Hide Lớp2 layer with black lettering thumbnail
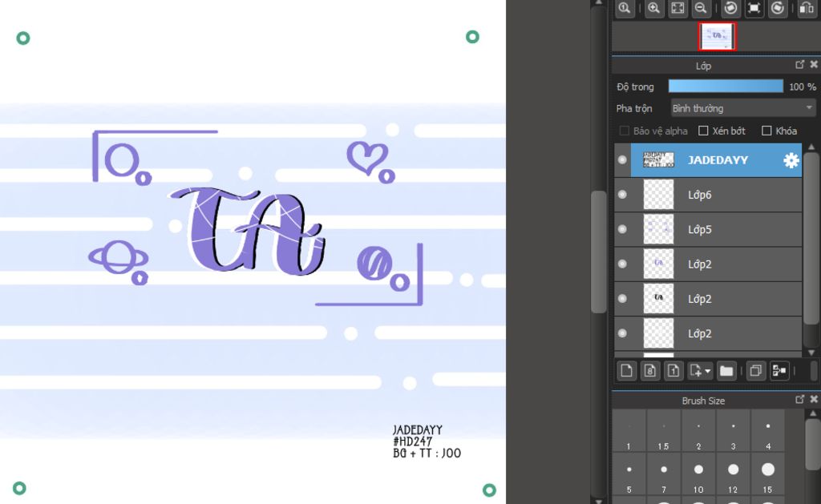The height and width of the screenshot is (504, 821). click(x=622, y=298)
